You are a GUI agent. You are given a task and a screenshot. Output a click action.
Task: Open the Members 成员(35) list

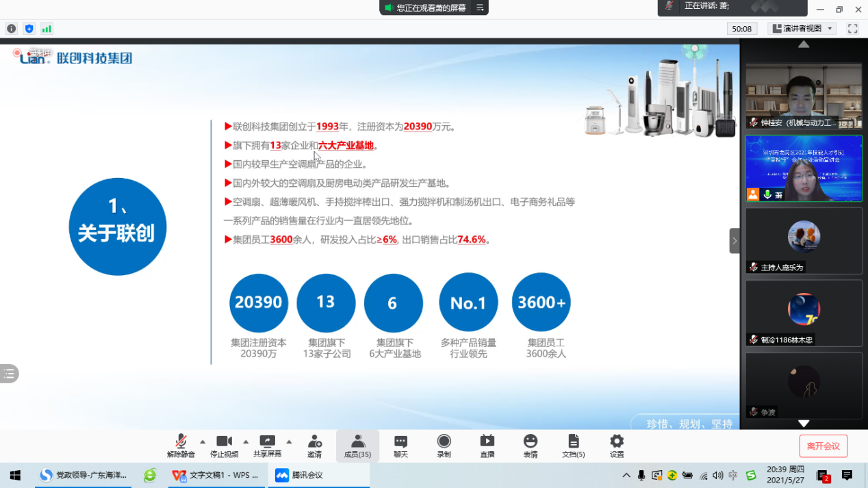pos(357,446)
